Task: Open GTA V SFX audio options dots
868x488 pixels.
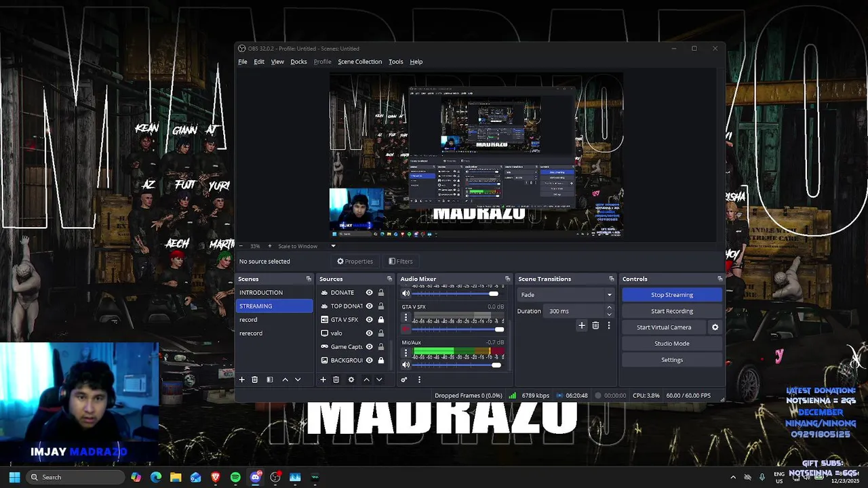Action: [x=406, y=317]
